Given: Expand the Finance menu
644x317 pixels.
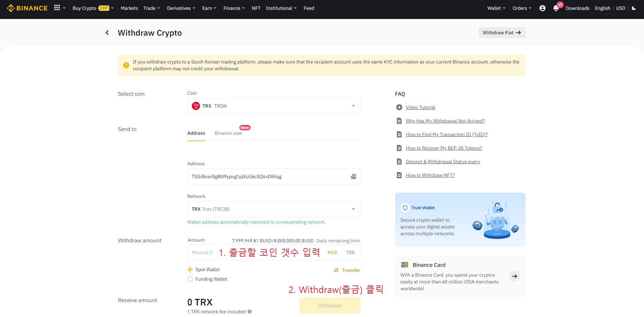Looking at the screenshot, I should coord(234,8).
